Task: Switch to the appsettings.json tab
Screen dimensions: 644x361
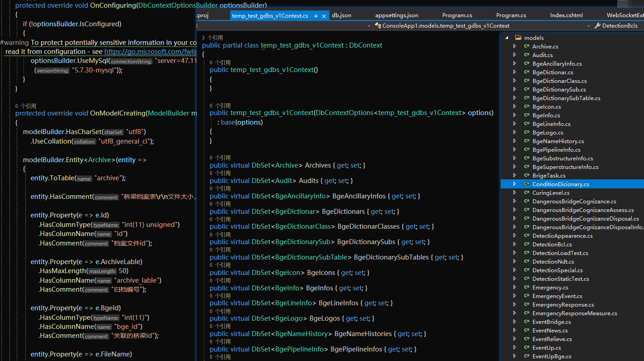Action: click(397, 15)
